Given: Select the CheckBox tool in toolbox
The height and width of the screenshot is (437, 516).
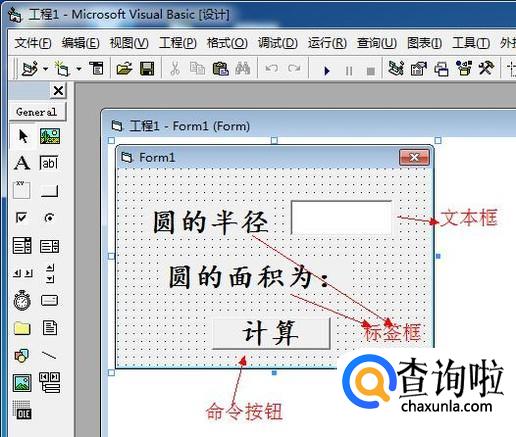Looking at the screenshot, I should (x=21, y=218).
